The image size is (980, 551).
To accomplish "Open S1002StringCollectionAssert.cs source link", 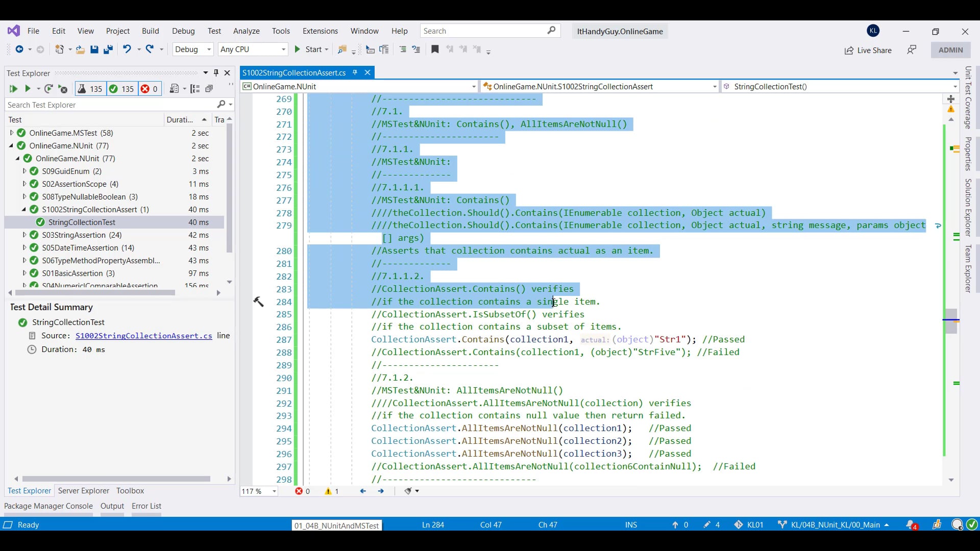I will pos(143,336).
